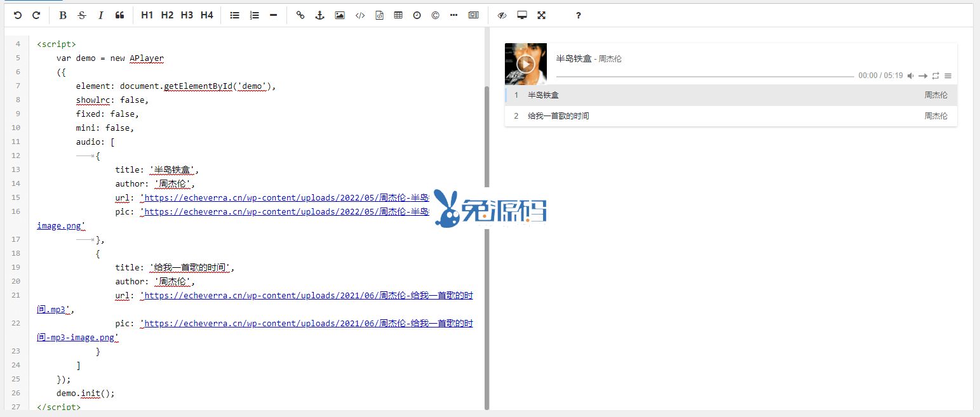Screen dimensions: 980x417
Task: Click the '00:00 / 05:19' time display
Action: pos(880,76)
